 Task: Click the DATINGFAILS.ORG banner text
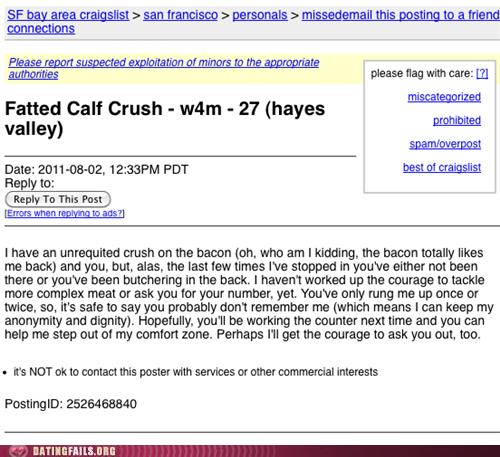(74, 451)
